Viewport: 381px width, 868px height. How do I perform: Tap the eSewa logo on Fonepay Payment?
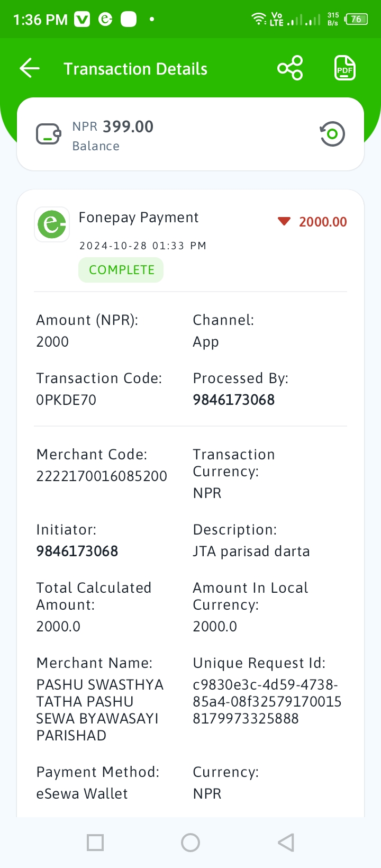(52, 224)
